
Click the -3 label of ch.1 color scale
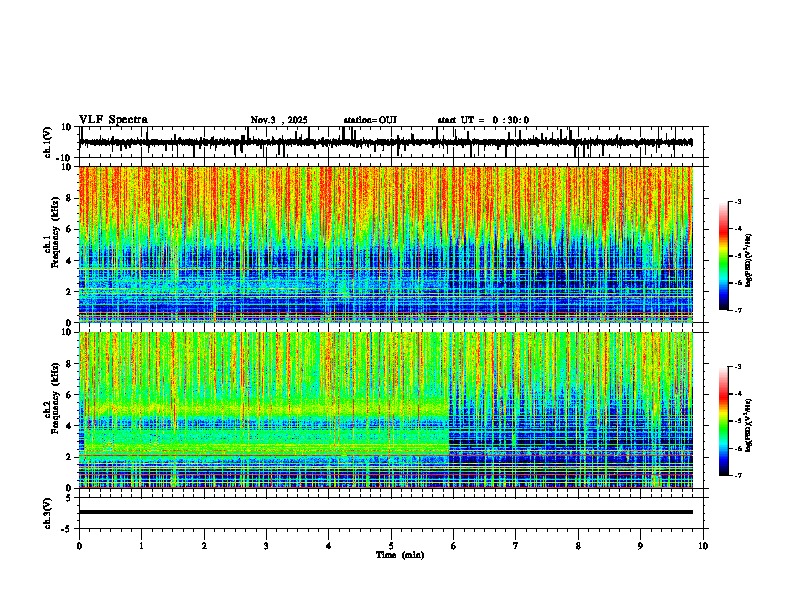coord(737,201)
